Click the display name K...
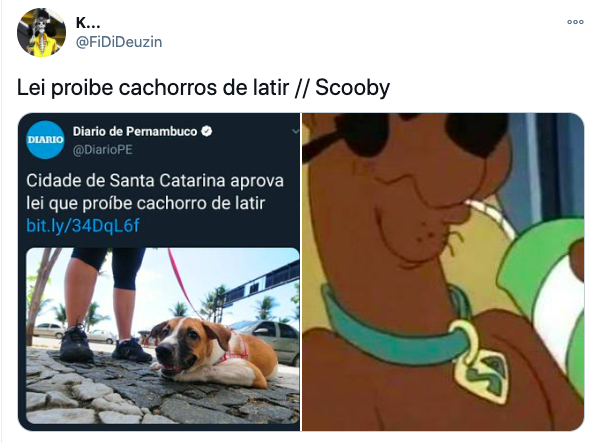 click(88, 23)
